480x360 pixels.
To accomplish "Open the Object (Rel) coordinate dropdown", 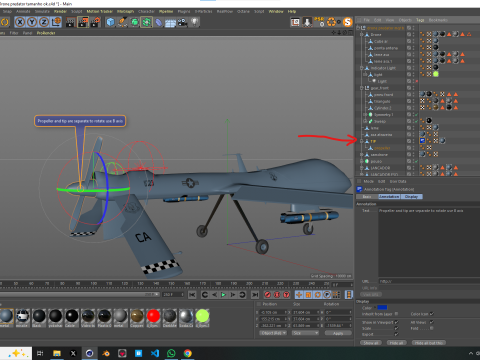I will coord(273,333).
